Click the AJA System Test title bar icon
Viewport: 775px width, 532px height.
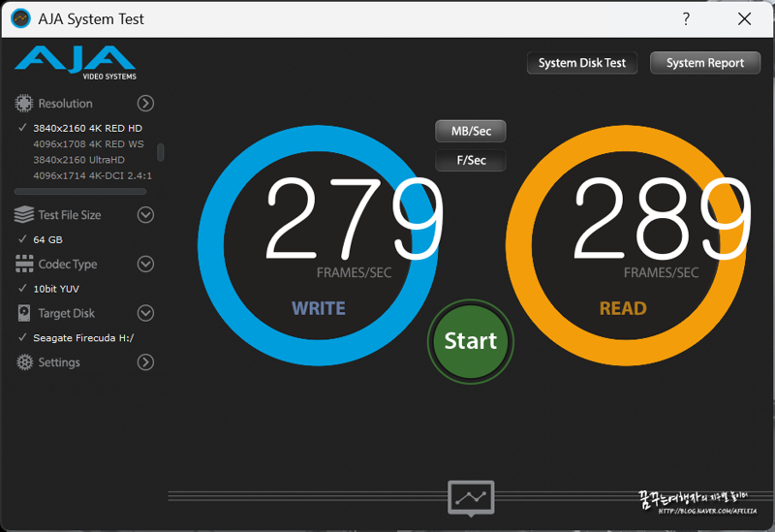(20, 18)
